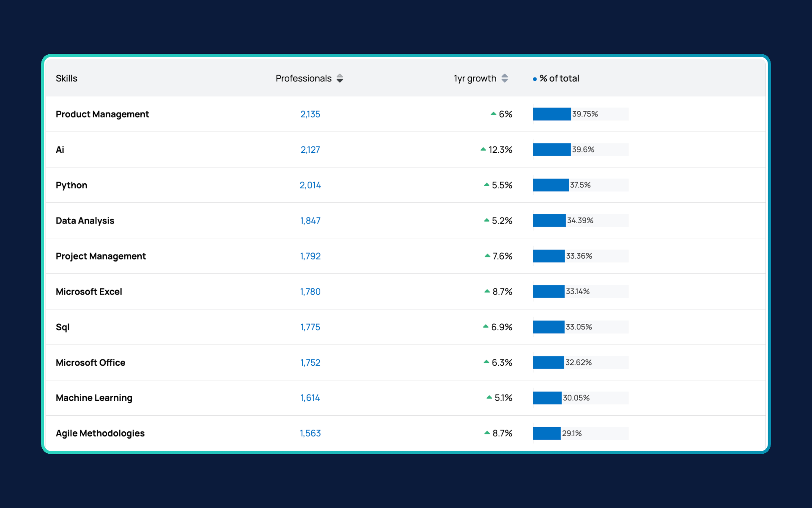Click the 33.05% share bar

(x=581, y=327)
